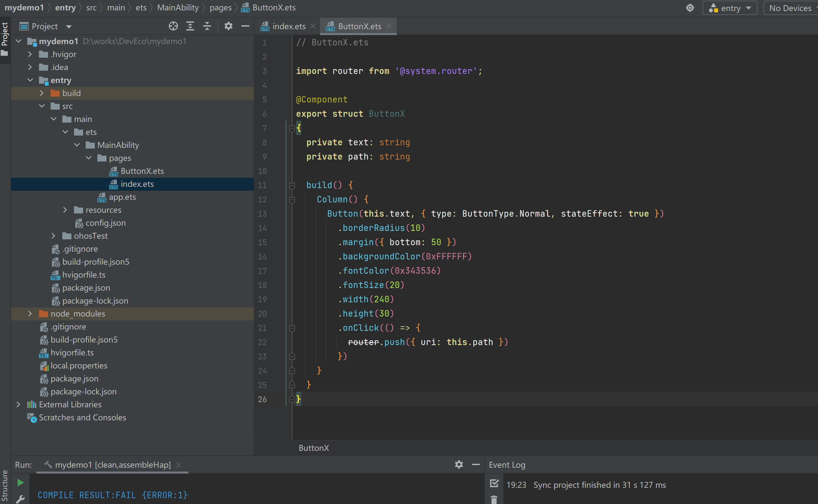
Task: Switch to the ButtonX.ets editor tab
Action: click(359, 26)
